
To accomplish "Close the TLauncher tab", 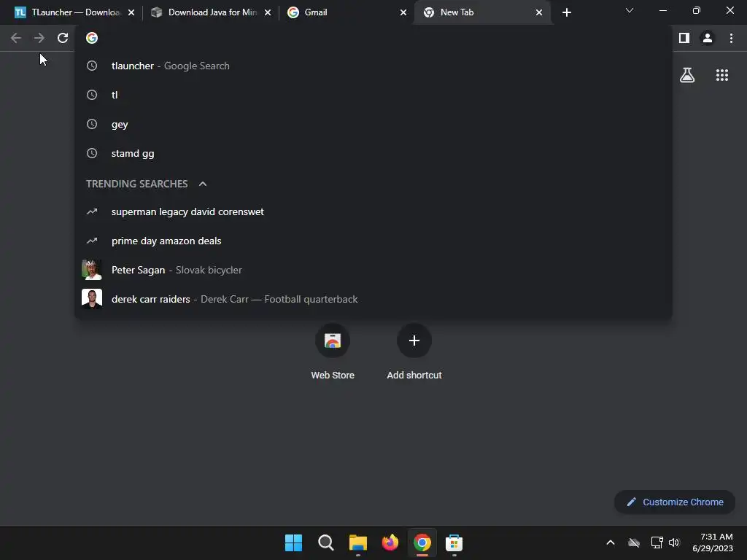I will pos(131,12).
